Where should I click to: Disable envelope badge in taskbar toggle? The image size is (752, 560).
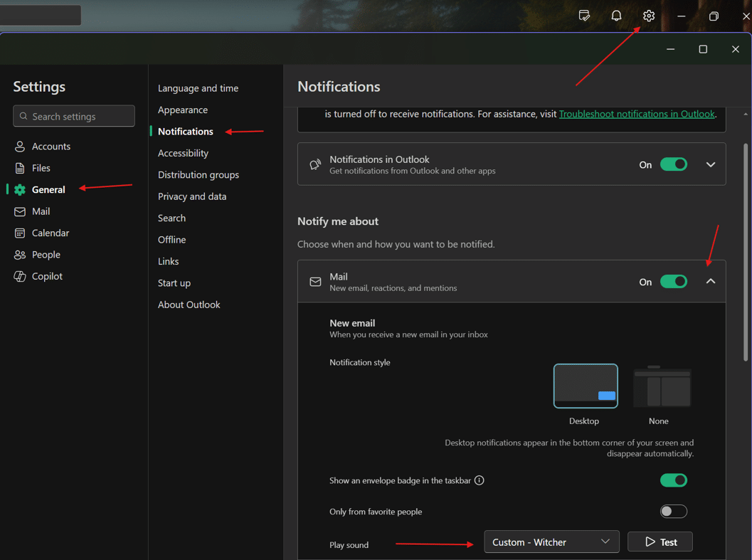(x=673, y=480)
